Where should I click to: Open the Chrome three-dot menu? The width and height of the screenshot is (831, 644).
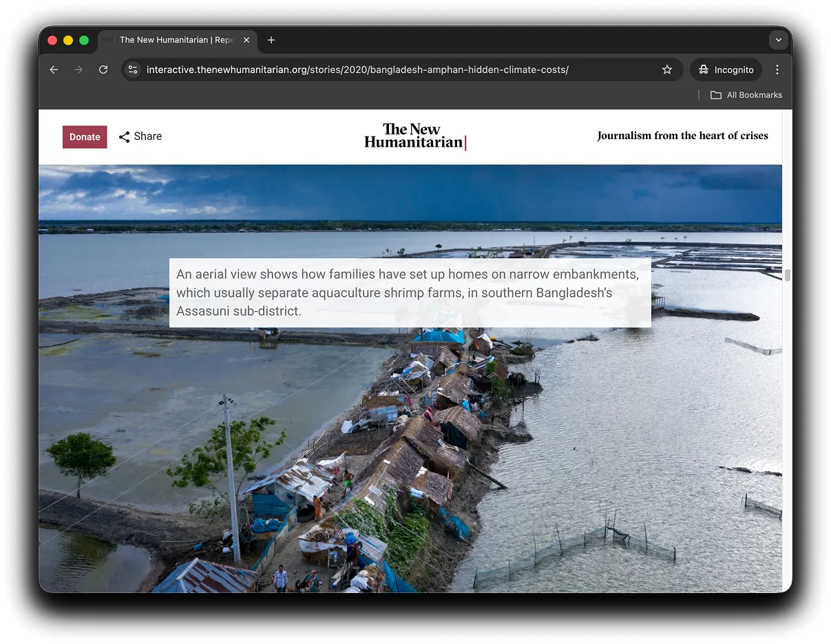coord(777,70)
